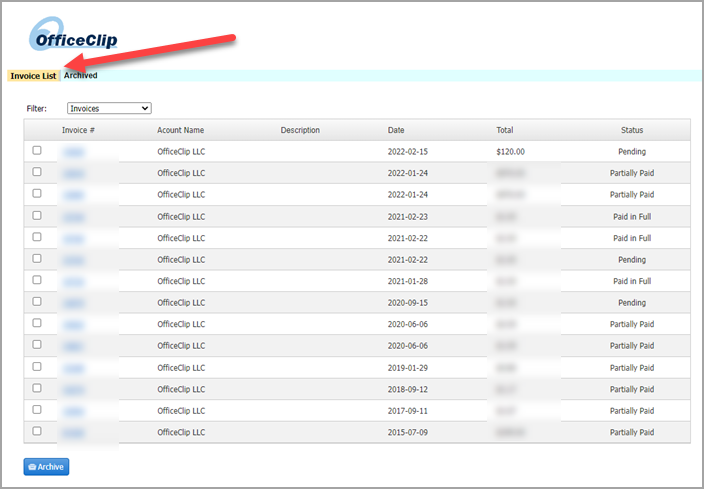Check the box for the 2015-07-09 invoice
704x489 pixels.
click(37, 431)
